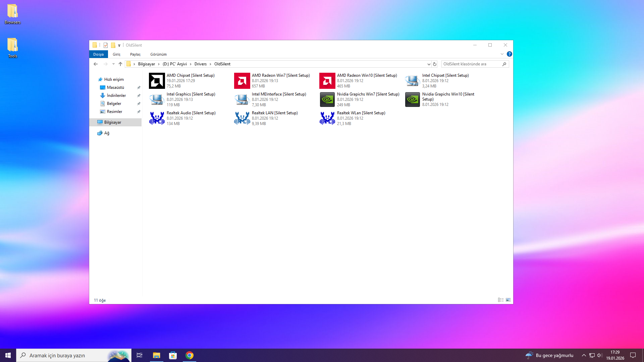Expand the ribbon with chevron
Screen dimensions: 644x362
point(502,54)
